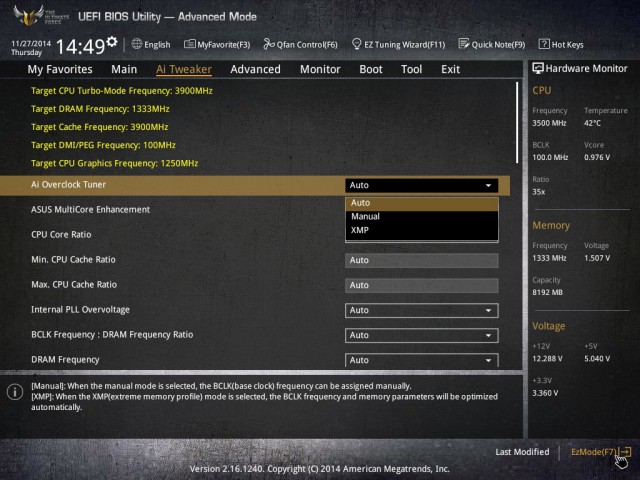
Task: Open the My Favorites tab
Action: coord(60,69)
